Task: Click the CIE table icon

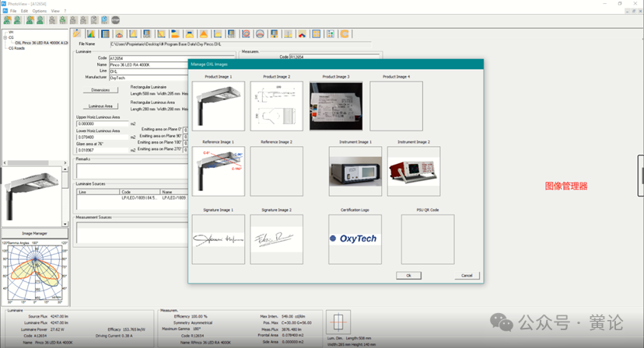Action: (x=232, y=34)
